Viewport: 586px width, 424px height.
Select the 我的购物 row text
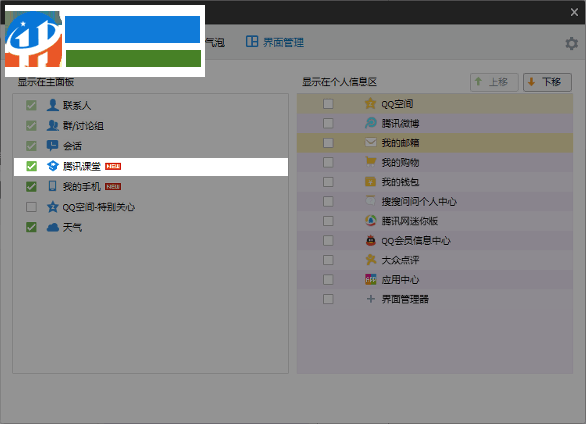400,163
